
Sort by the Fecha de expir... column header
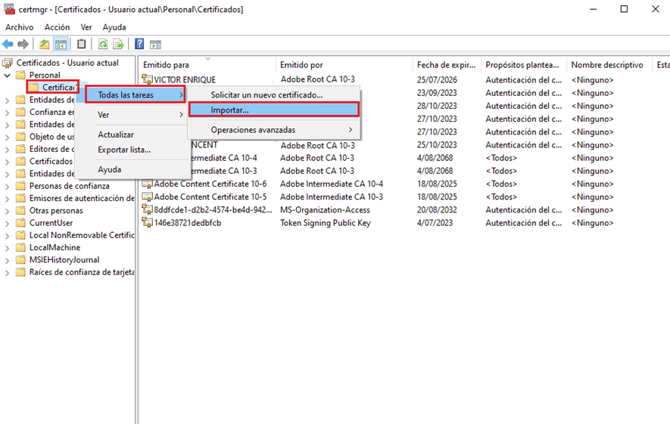(x=447, y=65)
